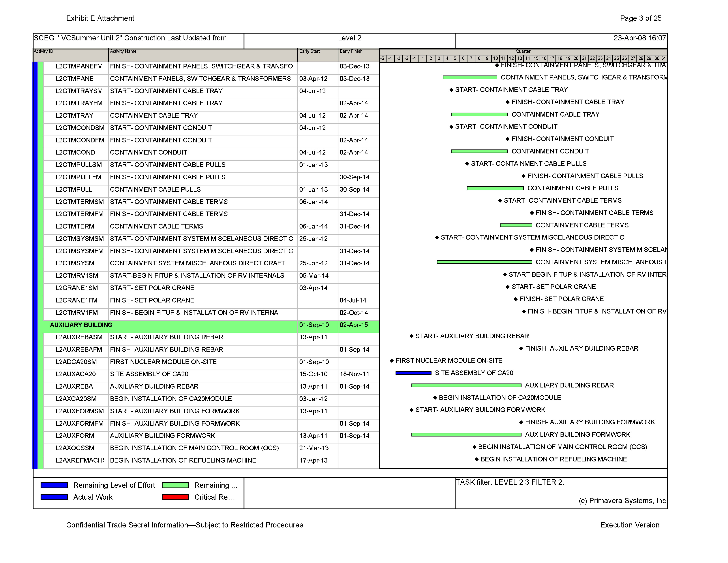This screenshot has width=728, height=563.
Task: Click the blue Remaining Level of Effort swatch
Action: [x=54, y=485]
